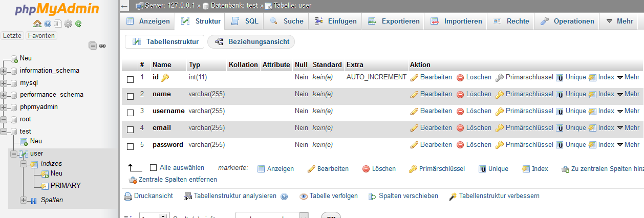
Task: Click the home icon under phpMyAdmin logo
Action: (37, 24)
